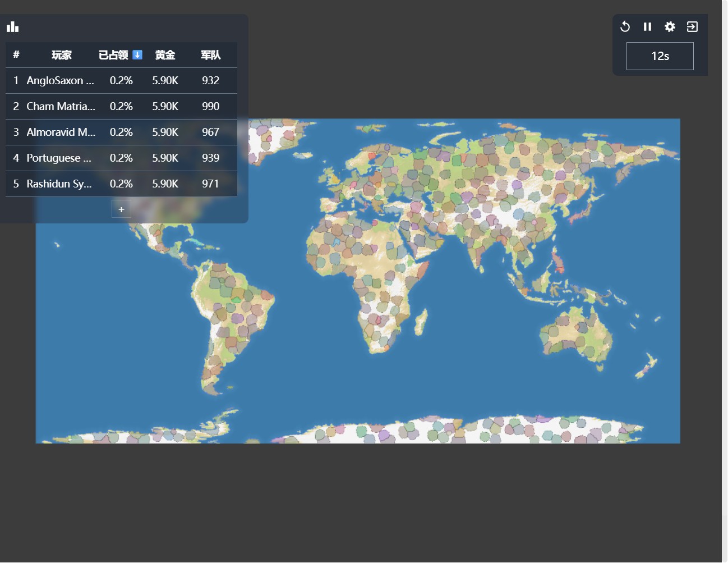Image resolution: width=728 pixels, height=563 pixels.
Task: Click the 12s timer box
Action: click(x=660, y=56)
